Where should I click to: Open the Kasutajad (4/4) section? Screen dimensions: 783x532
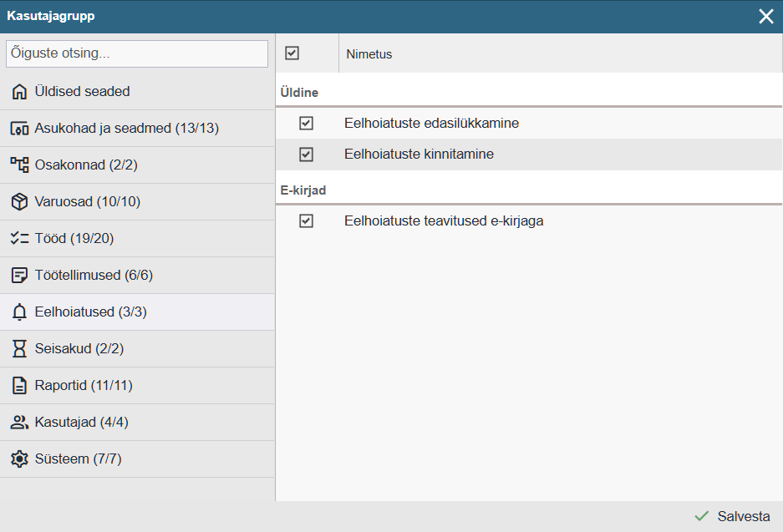81,423
